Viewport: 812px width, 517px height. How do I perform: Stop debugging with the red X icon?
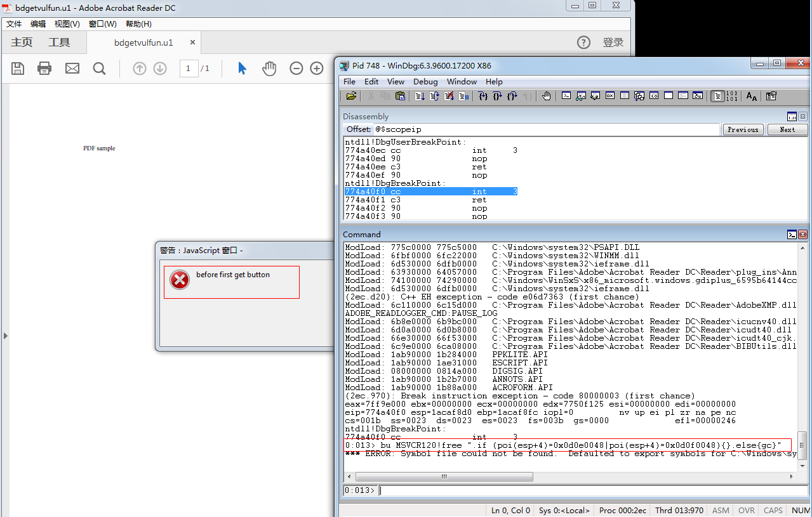449,96
